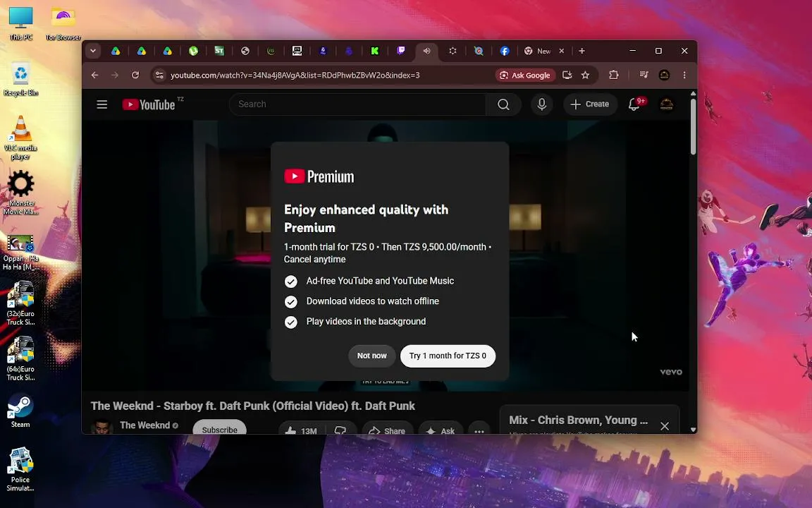This screenshot has width=812, height=508.
Task: Dislike the Starboy video
Action: click(340, 430)
